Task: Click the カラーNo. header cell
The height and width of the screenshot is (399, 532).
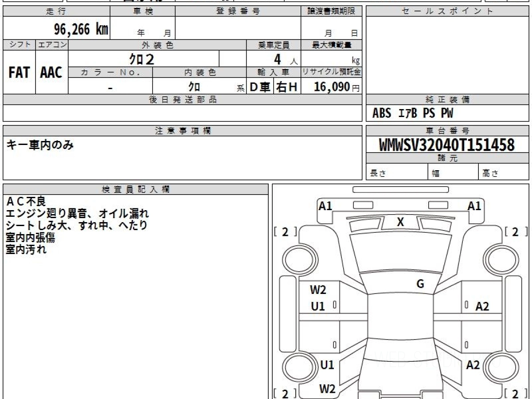Action: coord(110,72)
